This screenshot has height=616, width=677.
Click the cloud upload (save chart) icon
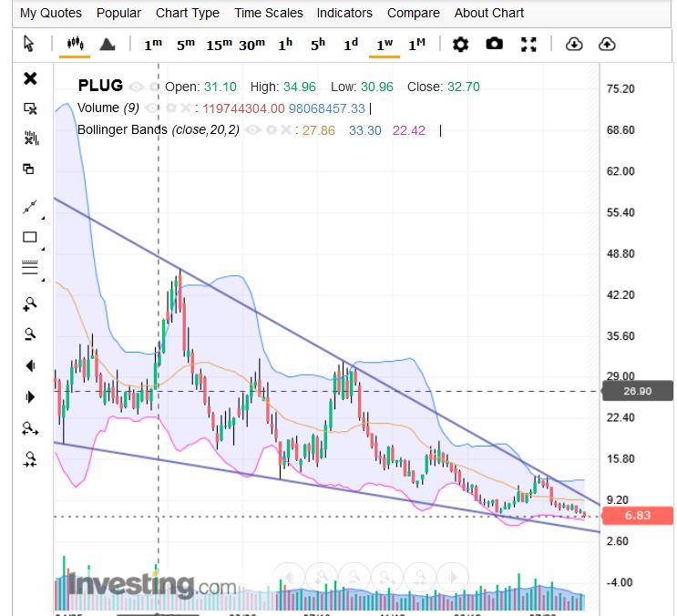(x=607, y=44)
